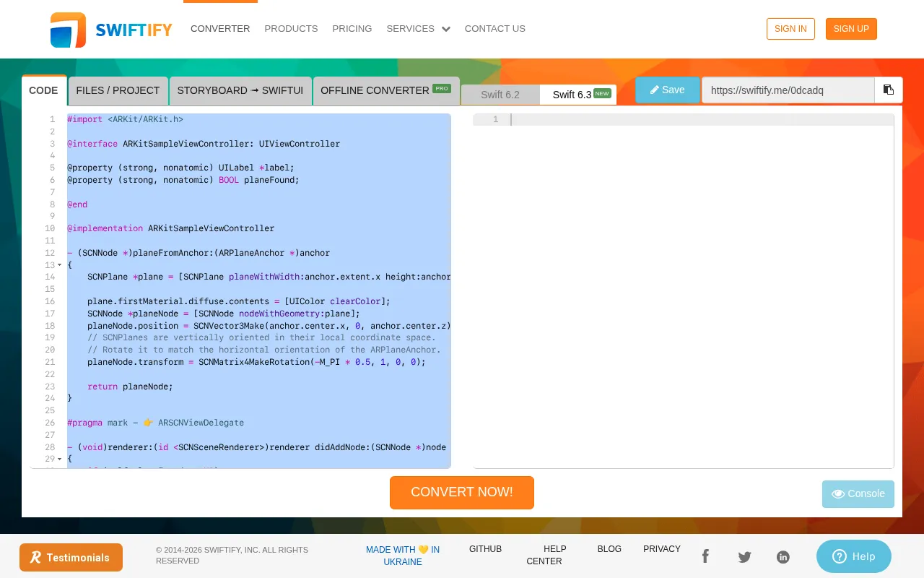Image resolution: width=924 pixels, height=578 pixels.
Task: Copy the share link with clipboard icon
Action: (x=889, y=90)
